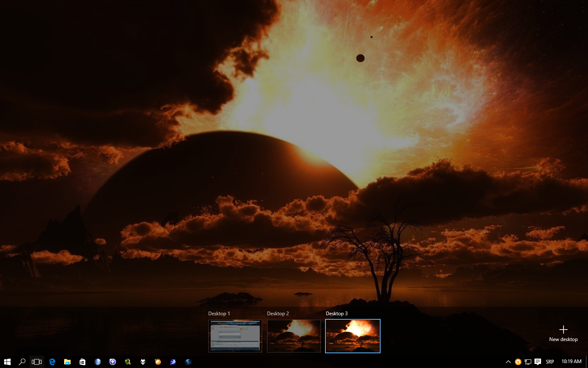Click the Show desktop strip beside the clock

click(587, 362)
